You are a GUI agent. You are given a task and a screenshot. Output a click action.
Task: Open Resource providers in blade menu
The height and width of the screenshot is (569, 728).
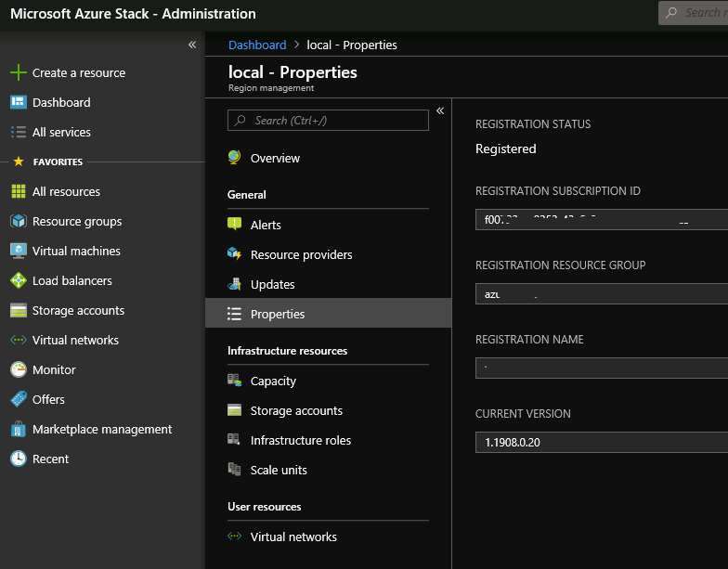pyautogui.click(x=301, y=254)
